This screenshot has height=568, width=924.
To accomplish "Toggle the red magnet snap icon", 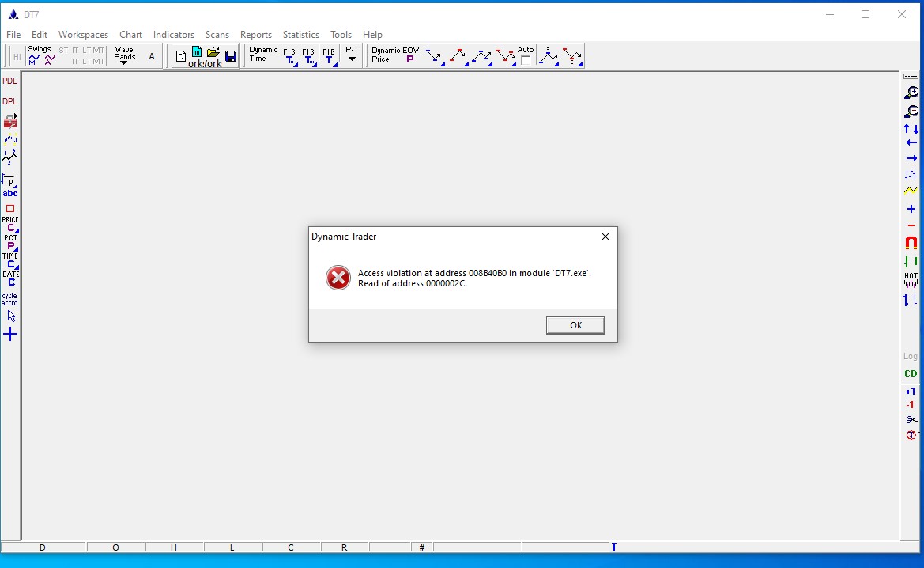I will pyautogui.click(x=911, y=242).
